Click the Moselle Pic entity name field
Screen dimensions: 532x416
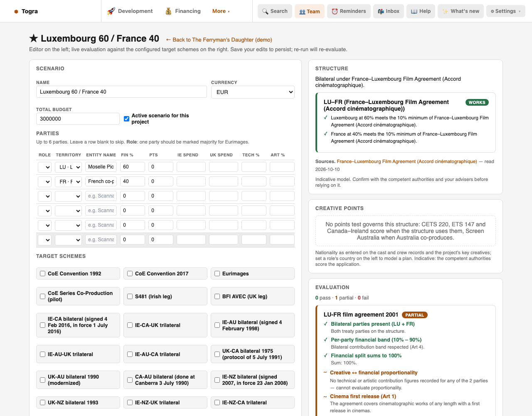(x=101, y=167)
